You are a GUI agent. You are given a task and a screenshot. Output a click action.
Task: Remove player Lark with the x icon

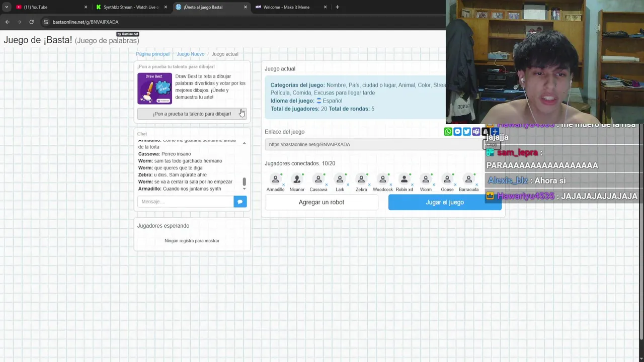coord(348,185)
